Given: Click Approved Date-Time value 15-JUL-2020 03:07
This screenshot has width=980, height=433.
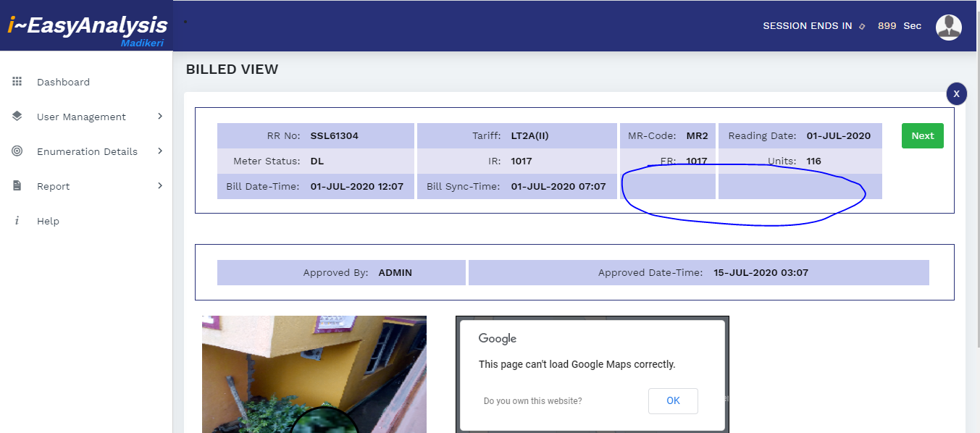Looking at the screenshot, I should click(x=761, y=273).
